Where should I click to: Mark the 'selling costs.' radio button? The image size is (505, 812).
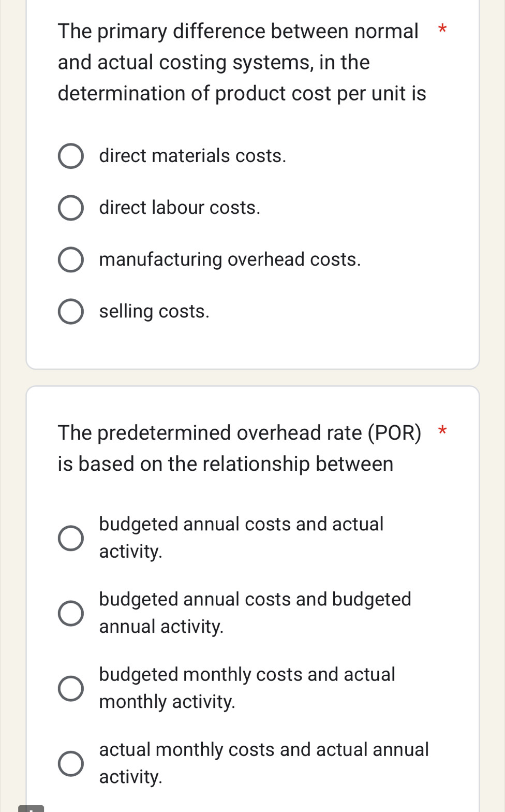click(x=70, y=312)
